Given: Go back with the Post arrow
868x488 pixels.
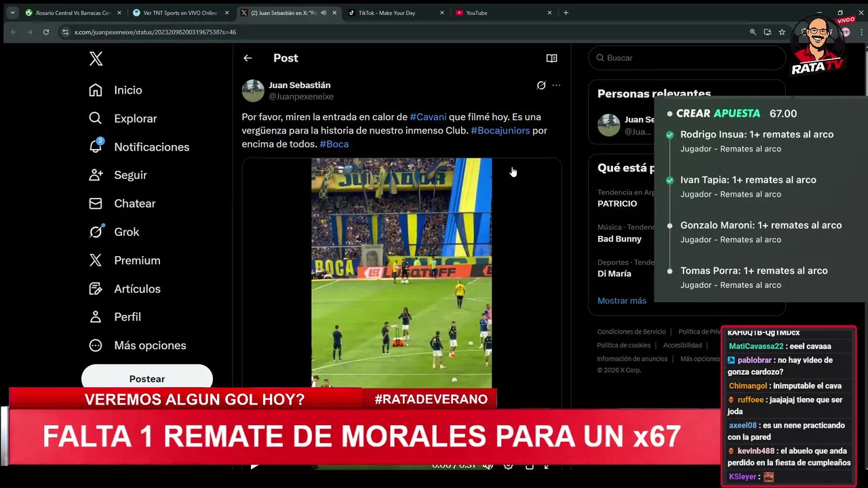Looking at the screenshot, I should (x=248, y=58).
